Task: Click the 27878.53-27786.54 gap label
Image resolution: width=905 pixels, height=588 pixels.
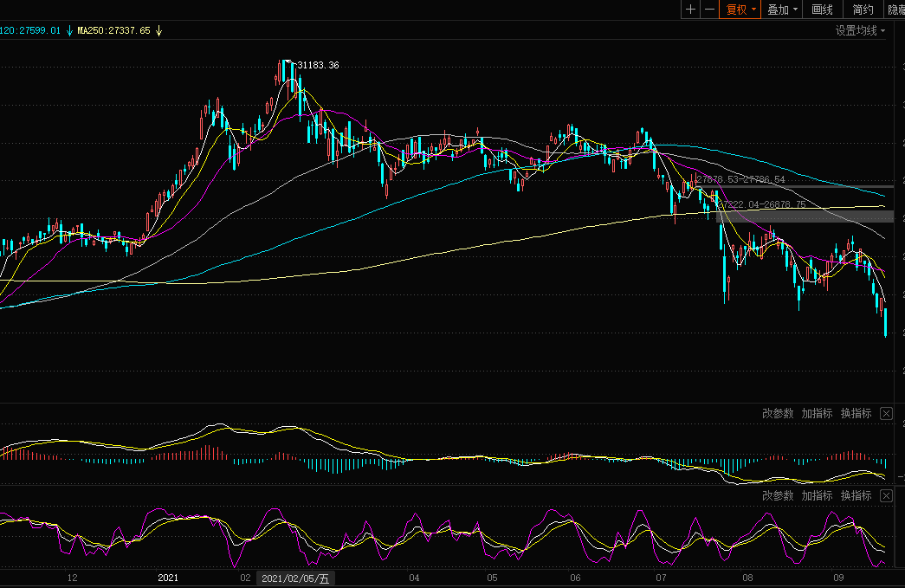Action: coord(740,179)
